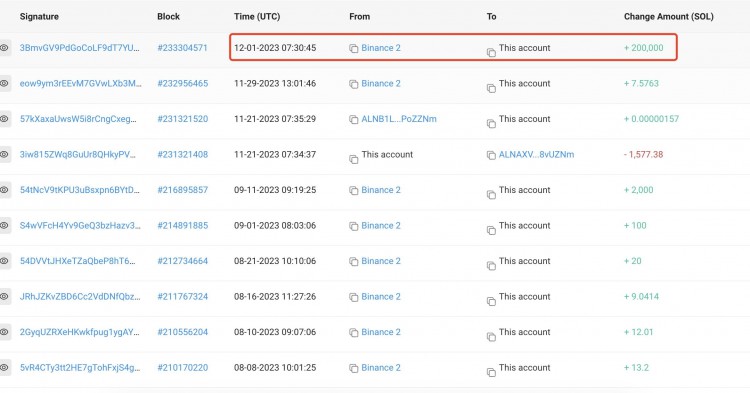Copy To address in 08-08-2023 10:01:25 row
Viewport: 750px width, 393px height.
(491, 372)
